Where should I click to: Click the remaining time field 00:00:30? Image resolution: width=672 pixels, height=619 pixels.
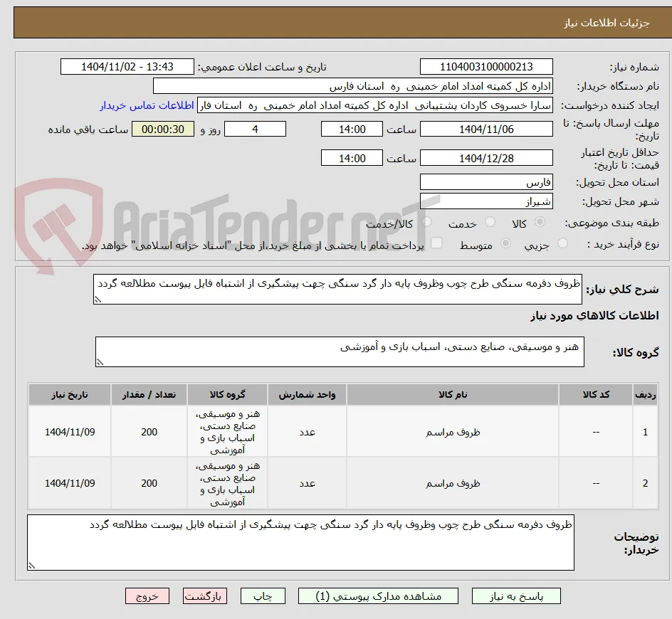(x=163, y=129)
